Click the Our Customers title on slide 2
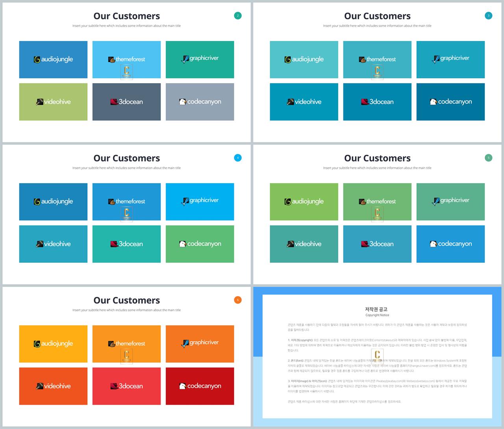504x429 pixels. tap(126, 16)
